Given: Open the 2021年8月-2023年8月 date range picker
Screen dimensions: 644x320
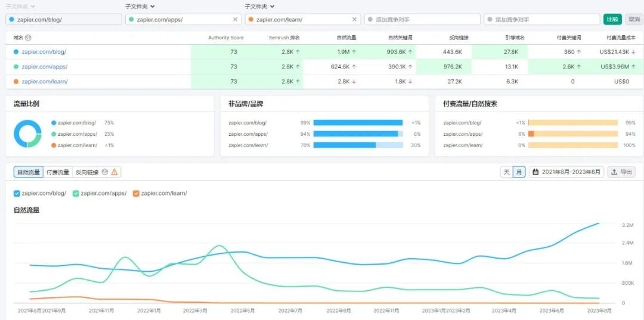Looking at the screenshot, I should pyautogui.click(x=566, y=172).
